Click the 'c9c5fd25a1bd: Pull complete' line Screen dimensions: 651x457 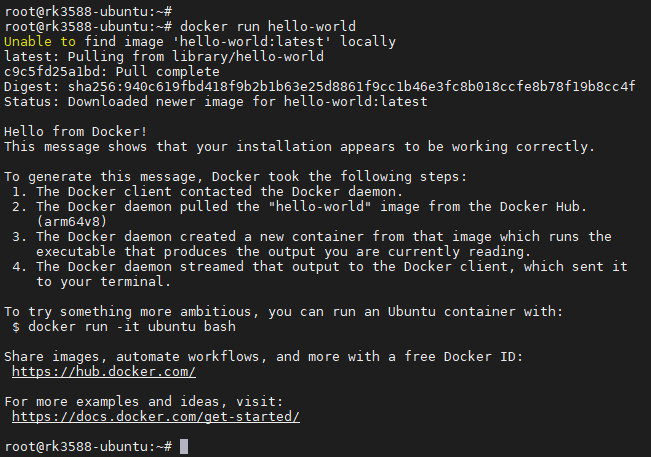(x=111, y=72)
